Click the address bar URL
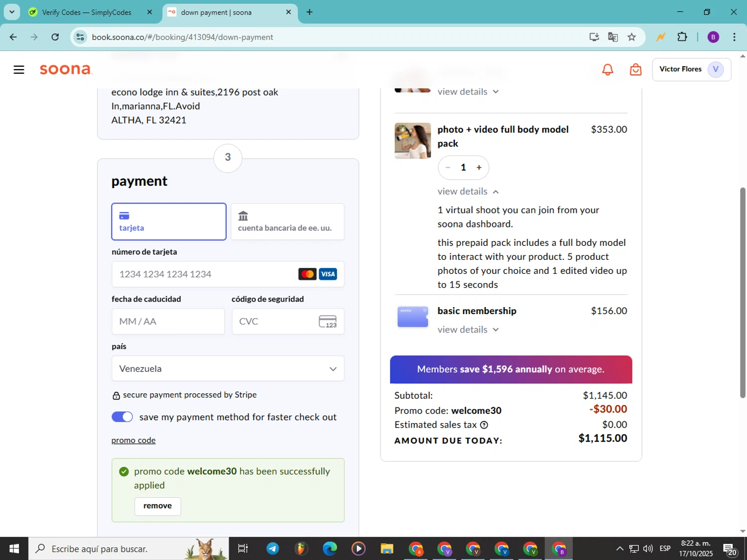Viewport: 747px width, 560px height. point(182,37)
